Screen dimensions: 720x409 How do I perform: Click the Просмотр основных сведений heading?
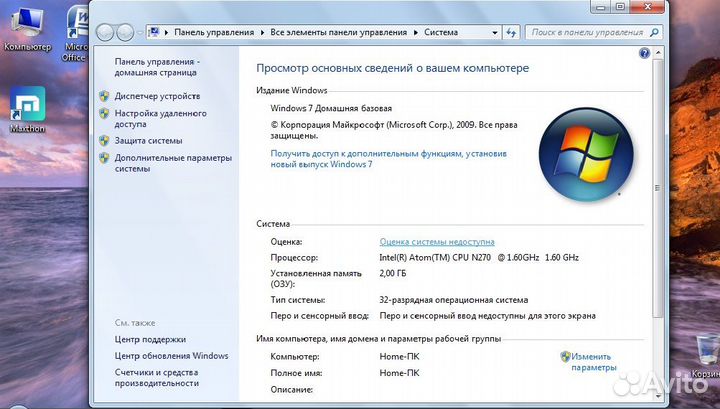click(393, 68)
